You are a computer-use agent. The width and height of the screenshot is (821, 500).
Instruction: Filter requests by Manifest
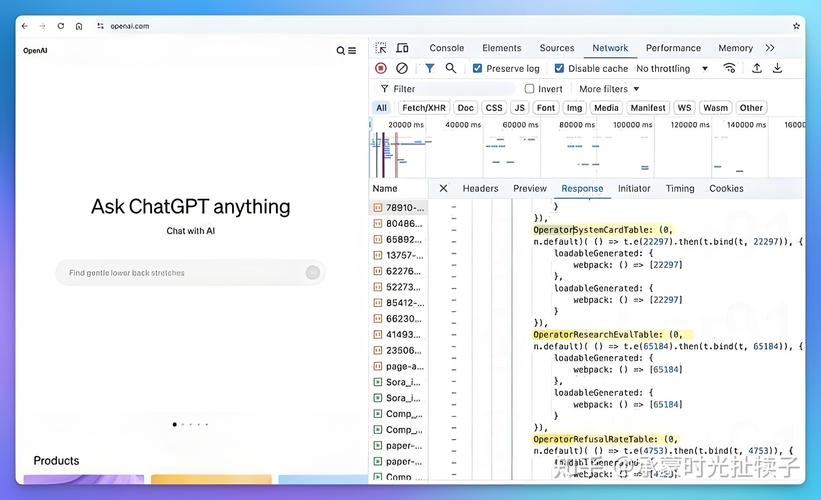click(x=648, y=108)
